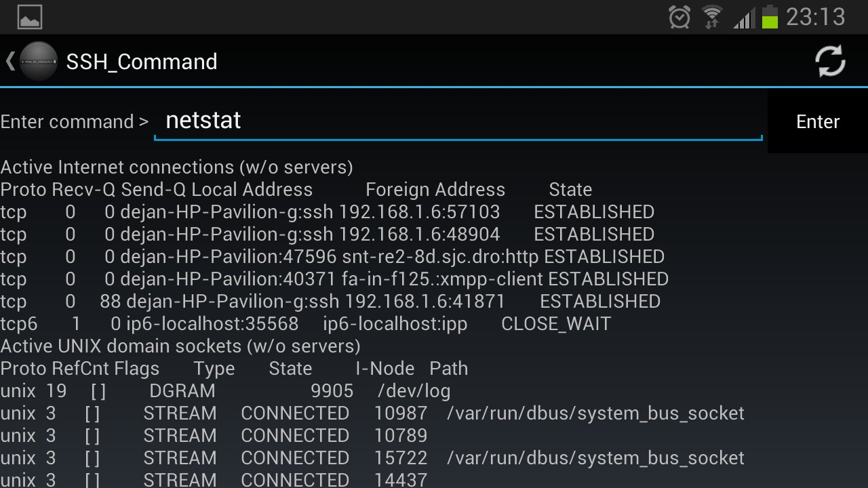Tap the address 192.168.1.6:41871
The image size is (868, 488).
[x=425, y=302]
